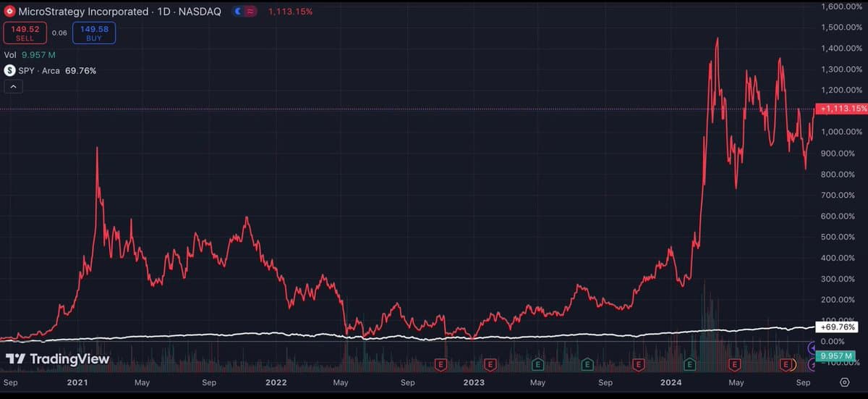Click the 2024 label on time axis
The image size is (868, 399).
(x=672, y=382)
